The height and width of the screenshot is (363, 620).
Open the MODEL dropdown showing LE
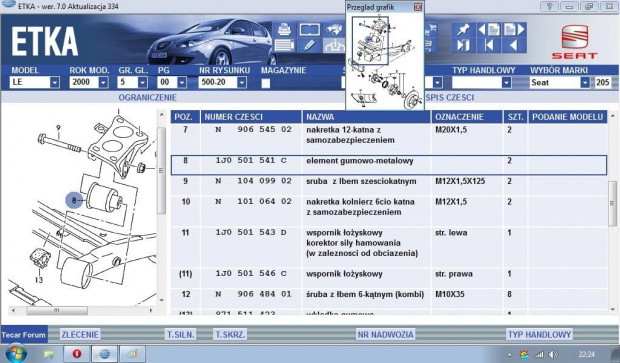point(34,82)
